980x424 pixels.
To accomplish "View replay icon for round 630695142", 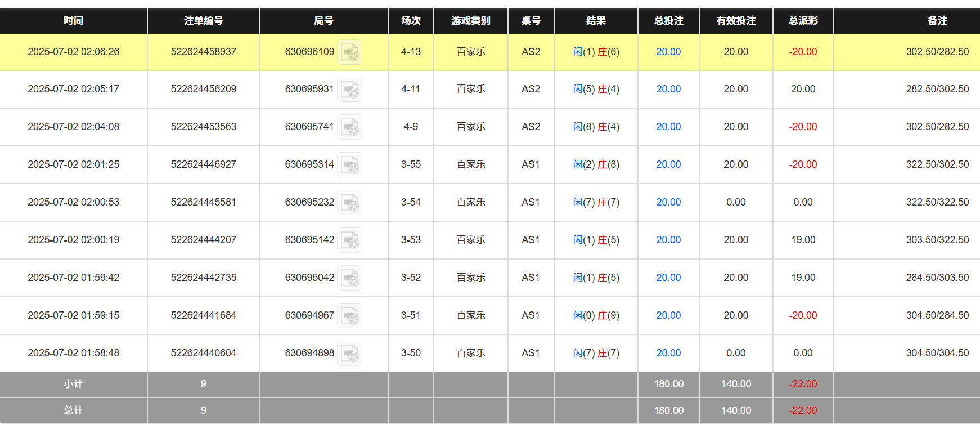I will pos(349,240).
